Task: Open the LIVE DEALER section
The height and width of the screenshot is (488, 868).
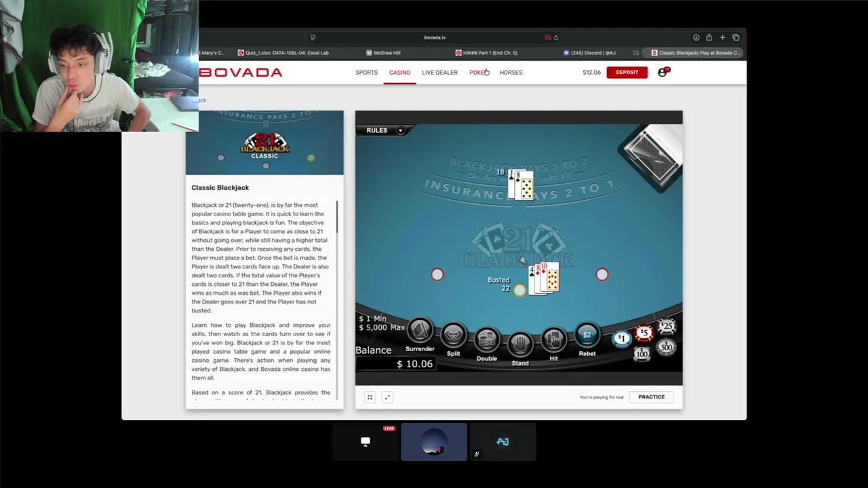Action: [439, 73]
